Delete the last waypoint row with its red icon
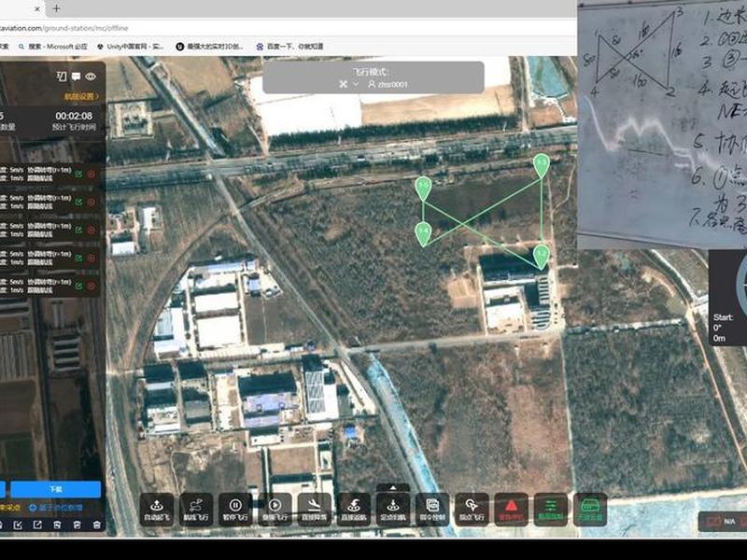The height and width of the screenshot is (560, 747). [x=91, y=286]
